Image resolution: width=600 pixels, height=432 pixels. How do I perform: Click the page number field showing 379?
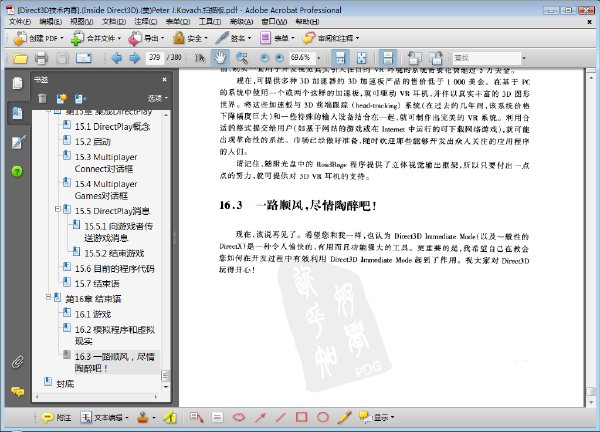click(155, 58)
